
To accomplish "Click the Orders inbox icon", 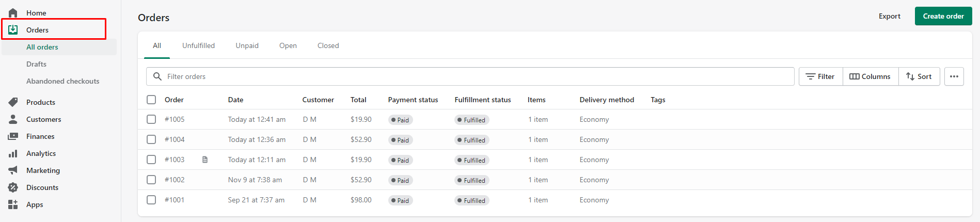I will click(13, 30).
